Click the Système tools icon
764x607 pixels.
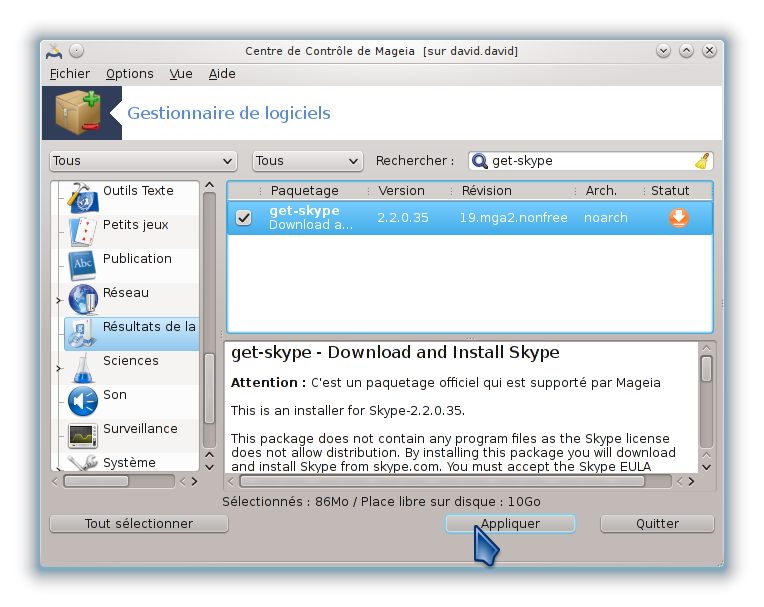83,463
